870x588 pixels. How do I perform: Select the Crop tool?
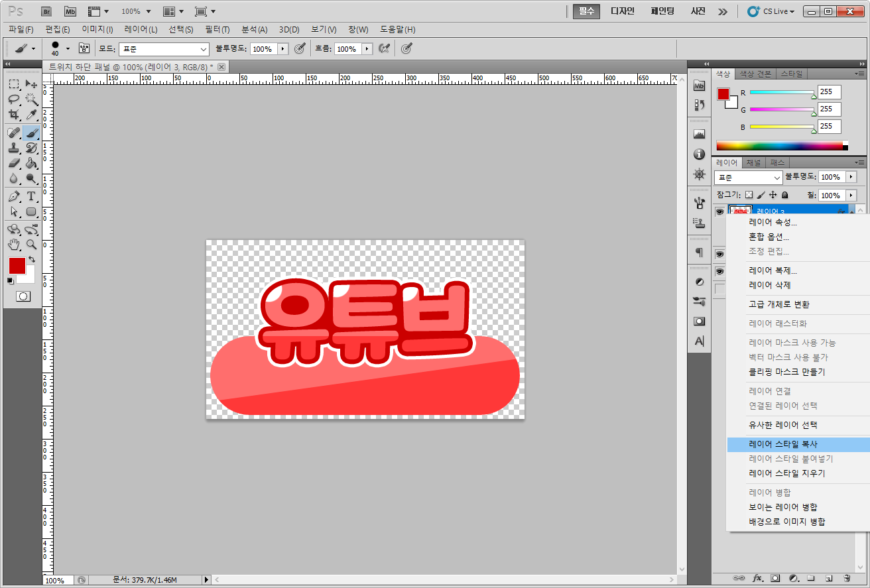click(14, 115)
